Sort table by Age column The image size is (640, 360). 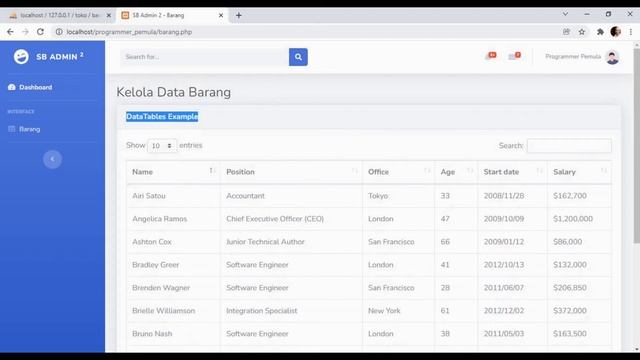click(x=456, y=172)
